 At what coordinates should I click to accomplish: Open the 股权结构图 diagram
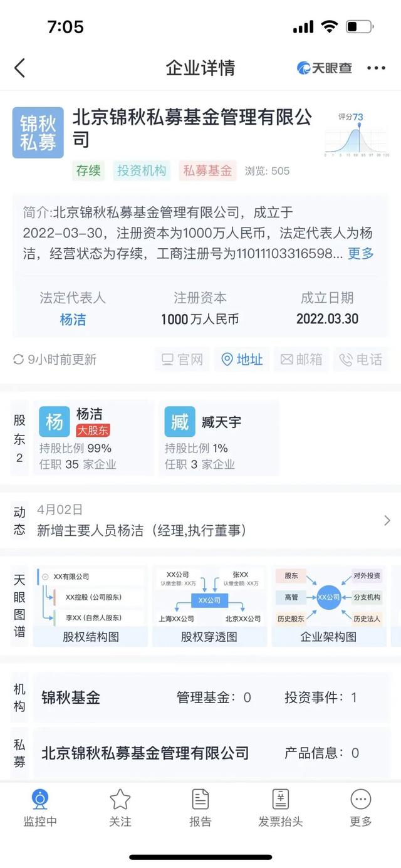pos(91,607)
